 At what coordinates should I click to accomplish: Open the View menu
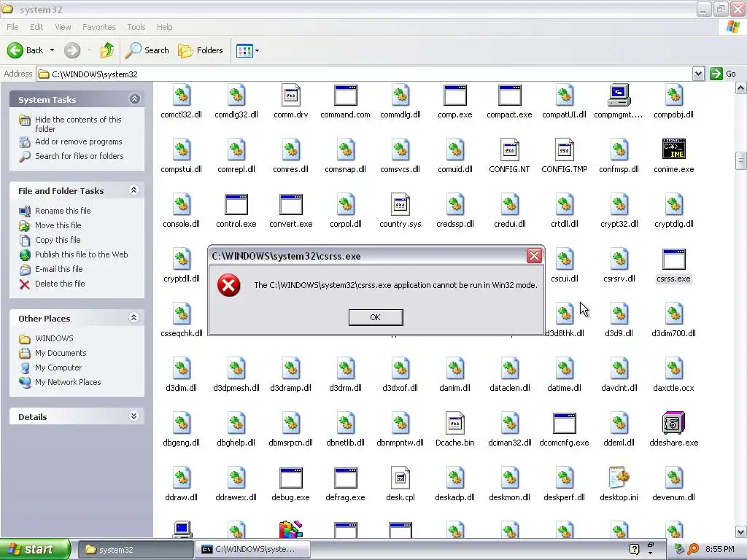[63, 27]
